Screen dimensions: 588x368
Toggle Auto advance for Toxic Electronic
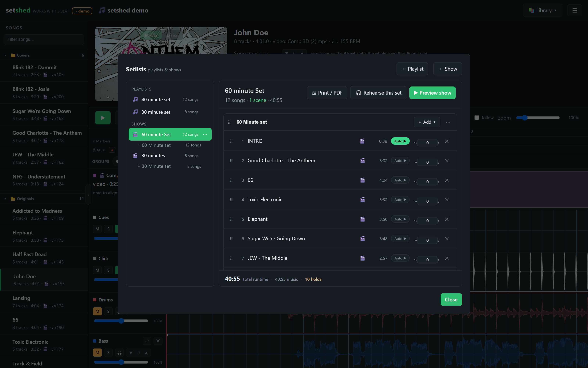[x=400, y=200]
